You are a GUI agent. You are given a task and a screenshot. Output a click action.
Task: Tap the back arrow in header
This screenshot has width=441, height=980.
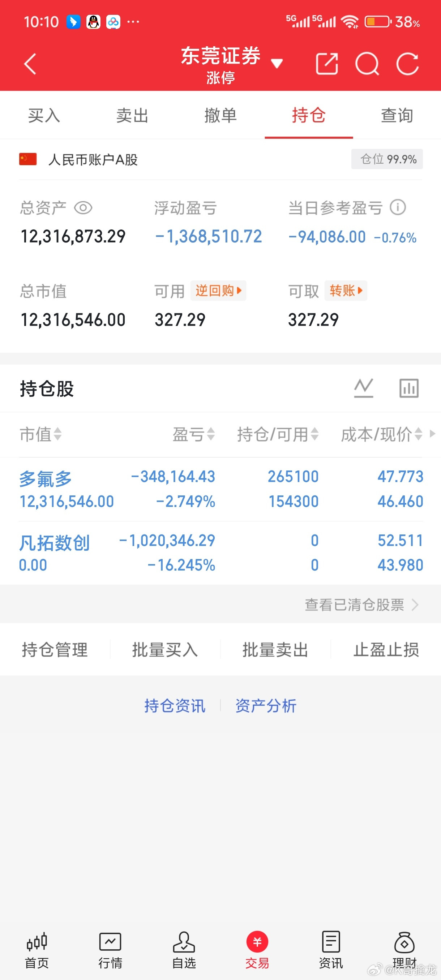tap(30, 64)
